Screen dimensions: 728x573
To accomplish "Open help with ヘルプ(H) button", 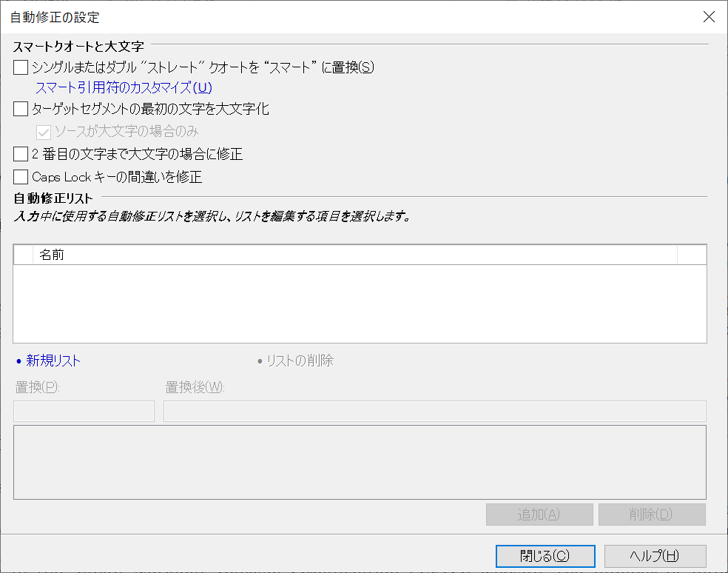I will [655, 556].
